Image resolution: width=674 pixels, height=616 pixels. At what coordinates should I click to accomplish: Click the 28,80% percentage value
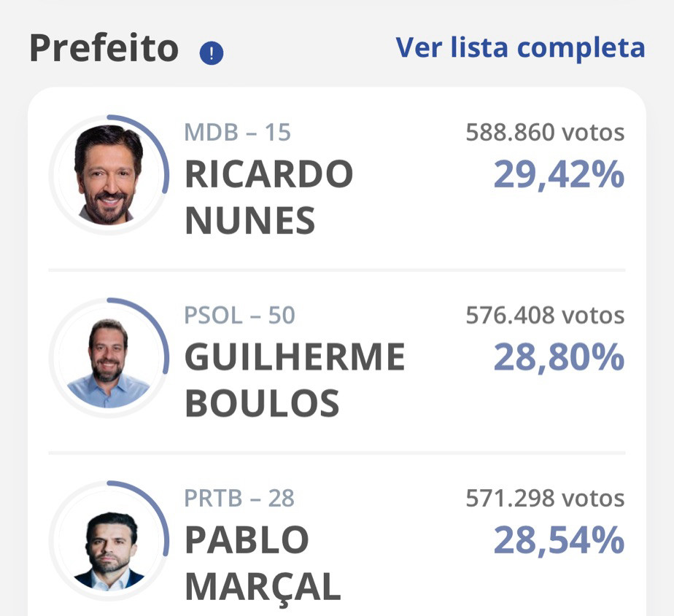click(x=559, y=357)
